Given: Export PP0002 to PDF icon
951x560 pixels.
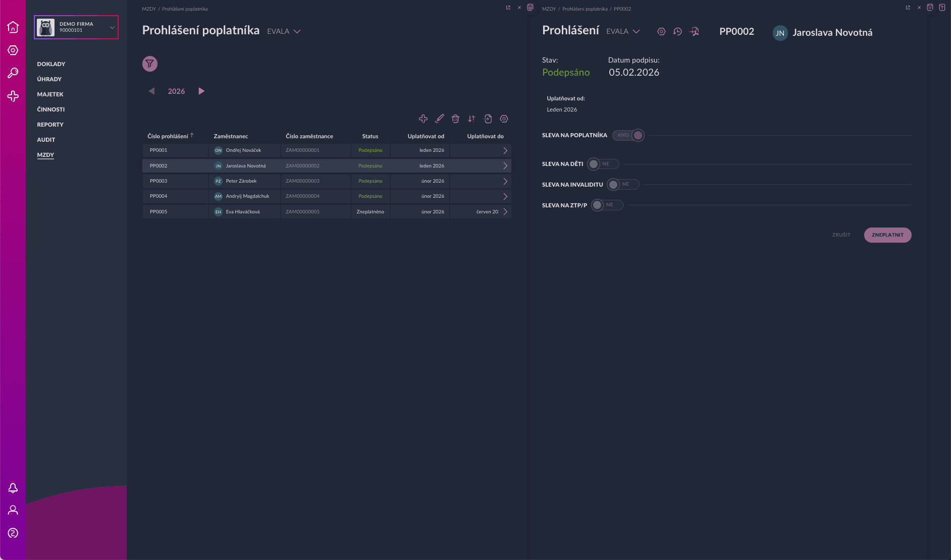Looking at the screenshot, I should point(694,32).
